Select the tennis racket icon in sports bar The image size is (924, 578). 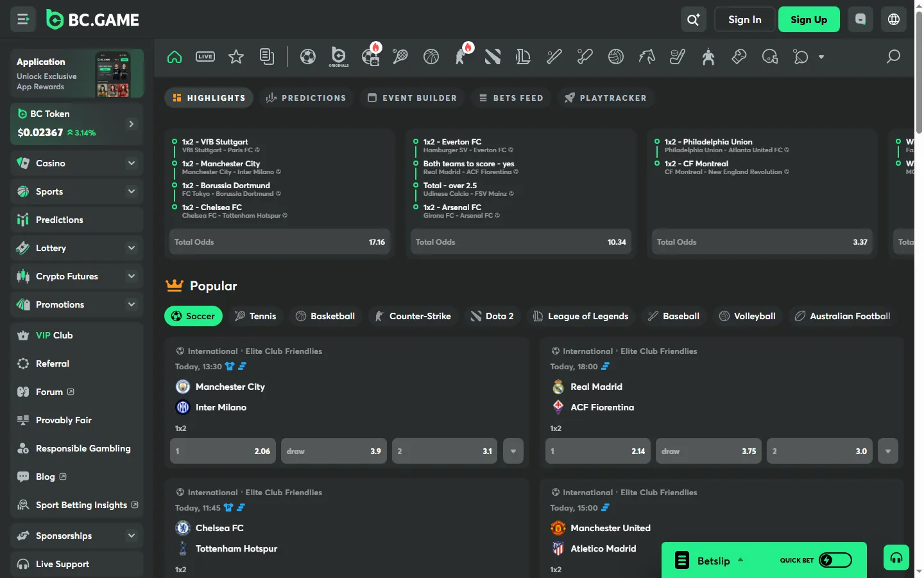(400, 57)
